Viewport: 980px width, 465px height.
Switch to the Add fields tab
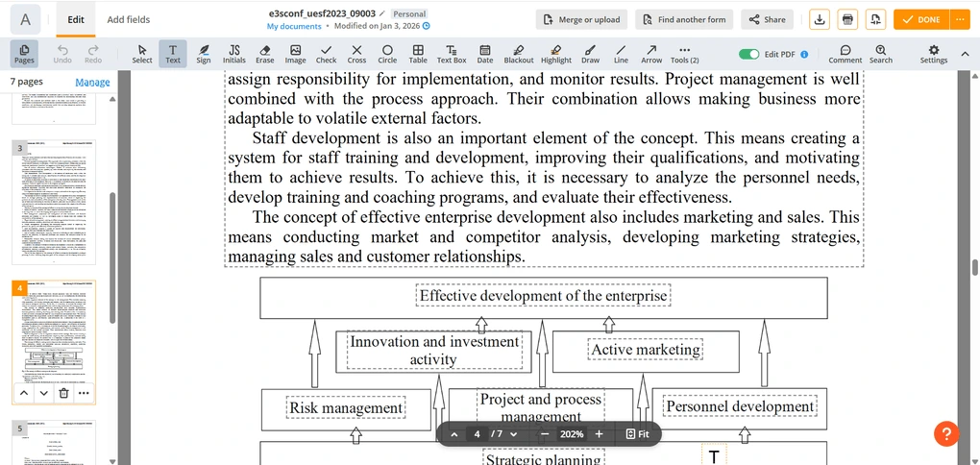(x=128, y=19)
